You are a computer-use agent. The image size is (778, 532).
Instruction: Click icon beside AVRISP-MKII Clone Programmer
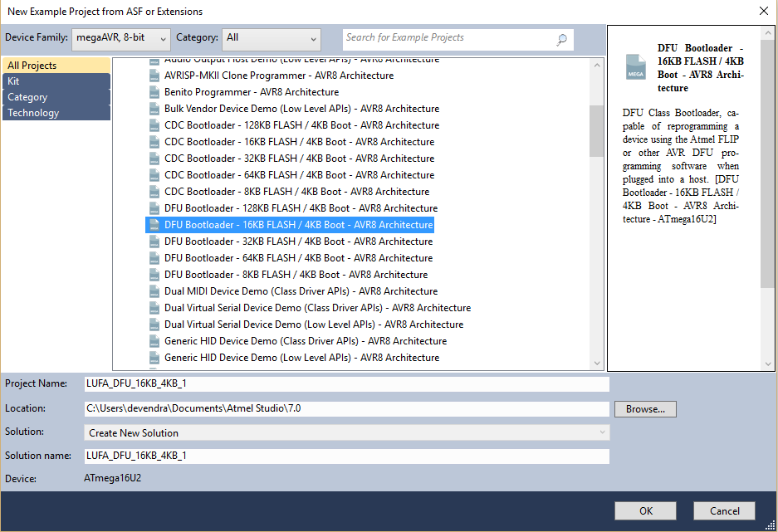(x=154, y=76)
